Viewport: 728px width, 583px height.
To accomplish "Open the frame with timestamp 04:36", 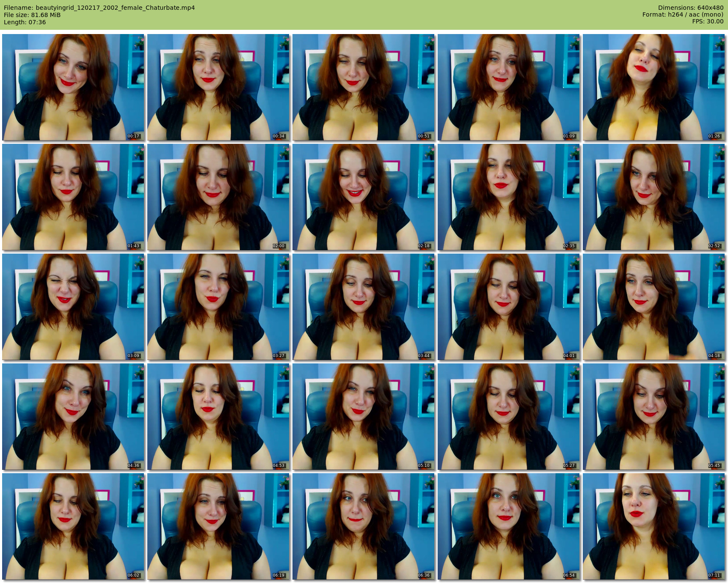I will coord(73,417).
